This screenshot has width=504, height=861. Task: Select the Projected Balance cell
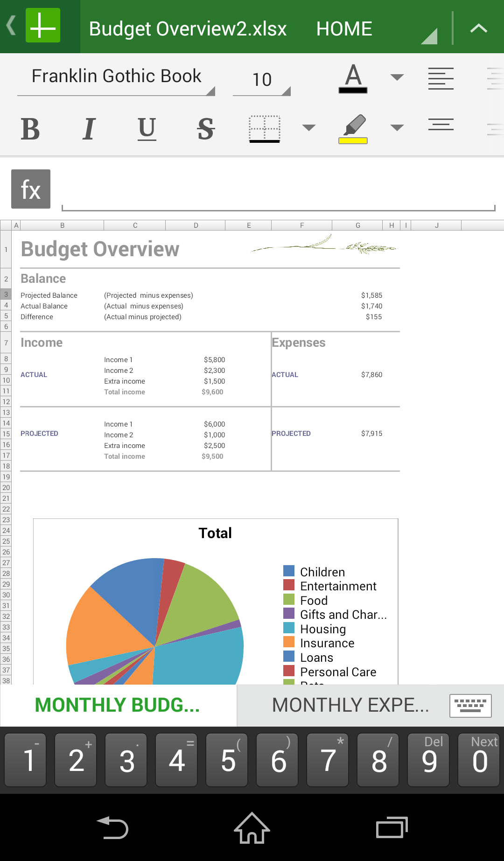(49, 295)
